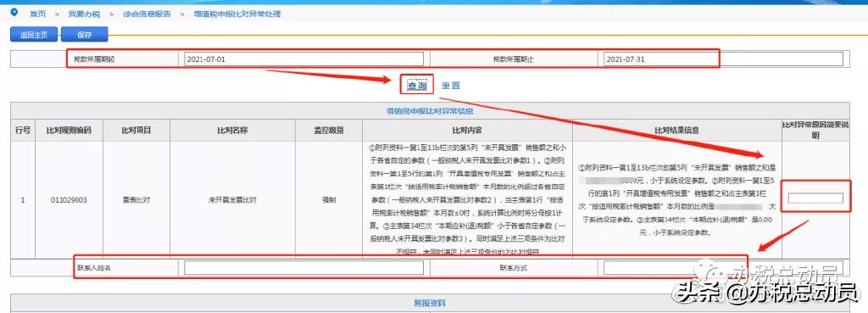The image size is (868, 313).
Task: Click the location pin icon in breadcrumb
Action: tap(14, 12)
